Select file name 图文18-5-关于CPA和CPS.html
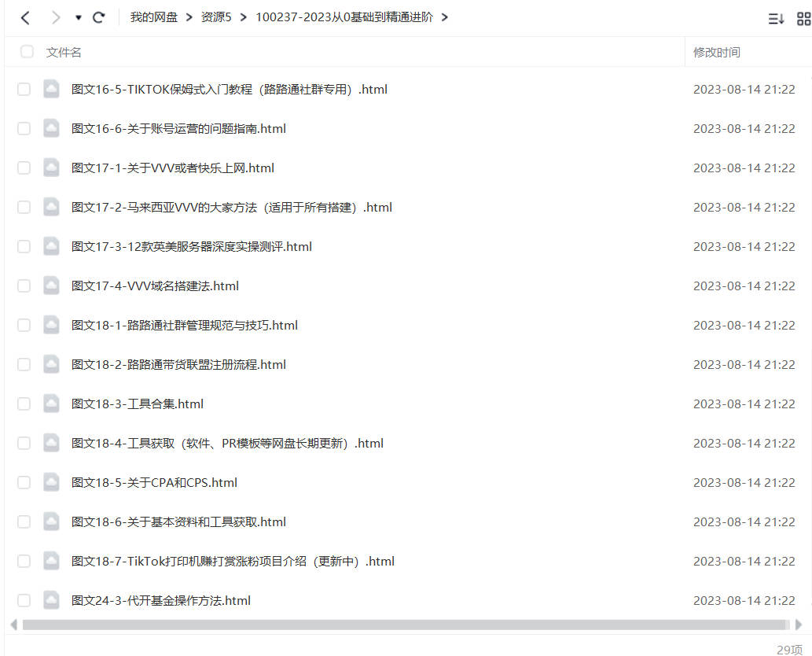Viewport: 812px width, 656px height. (154, 483)
